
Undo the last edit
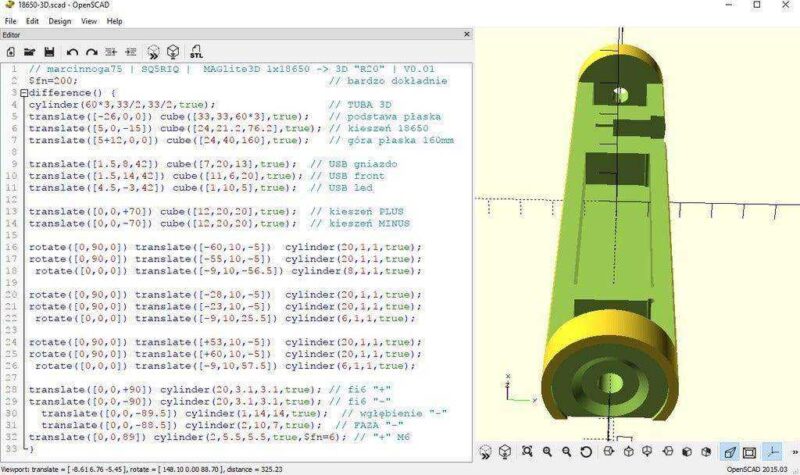72,52
